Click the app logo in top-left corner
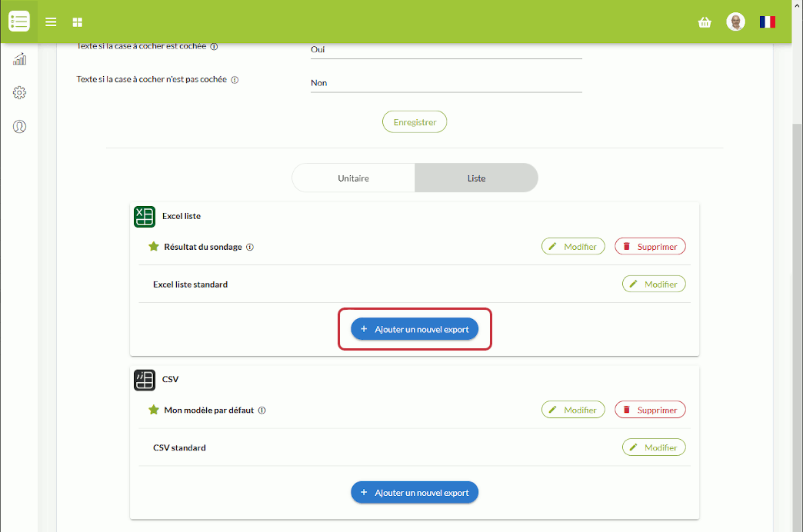Viewport: 803px width, 532px height. pos(19,22)
